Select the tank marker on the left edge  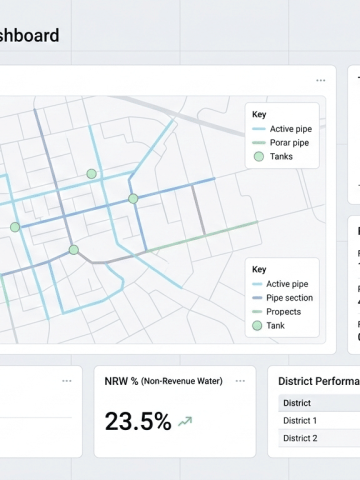15,227
